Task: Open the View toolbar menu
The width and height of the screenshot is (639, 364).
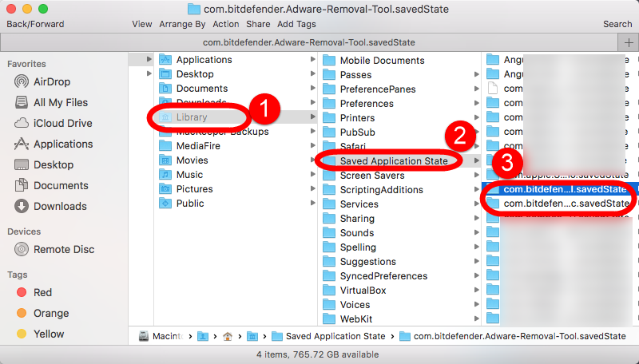Action: 142,24
